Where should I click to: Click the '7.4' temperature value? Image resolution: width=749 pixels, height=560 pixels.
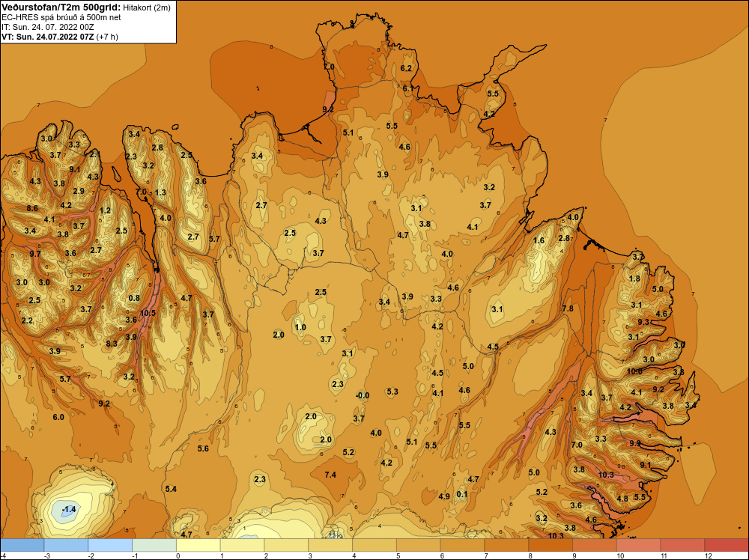330,475
